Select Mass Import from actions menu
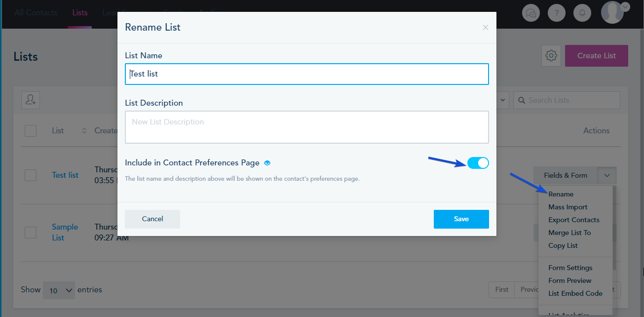The height and width of the screenshot is (317, 644). pos(568,207)
